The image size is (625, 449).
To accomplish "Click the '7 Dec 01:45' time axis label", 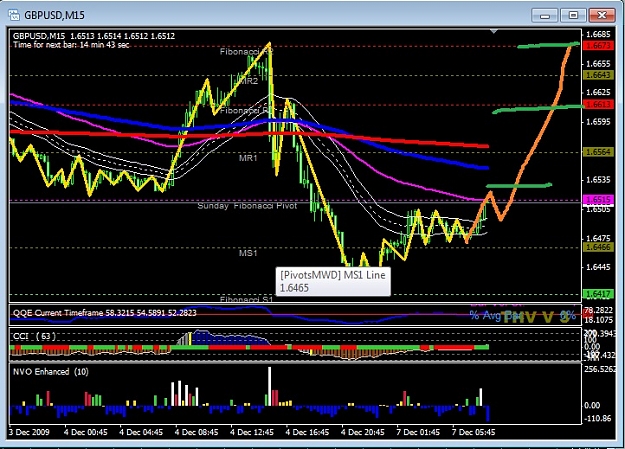I will point(418,432).
